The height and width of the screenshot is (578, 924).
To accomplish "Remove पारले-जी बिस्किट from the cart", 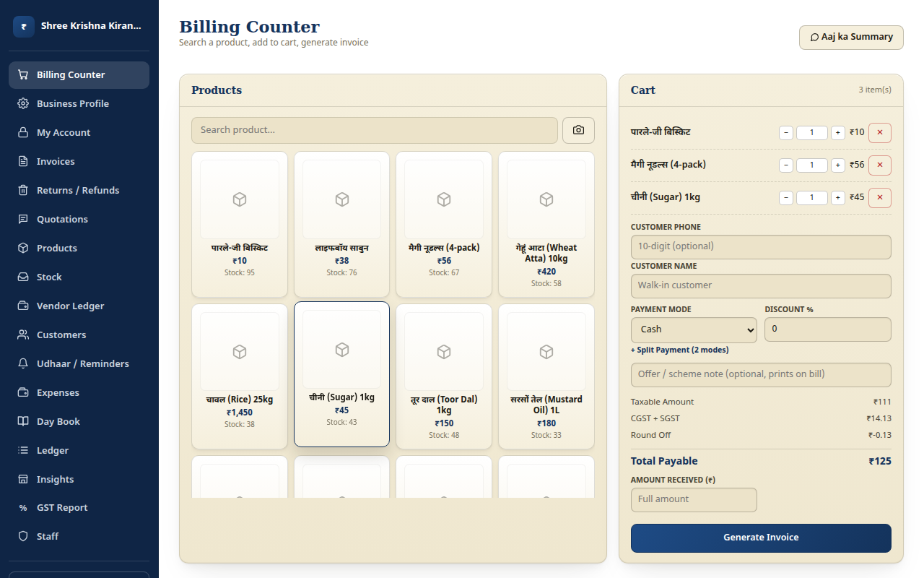I will [879, 133].
